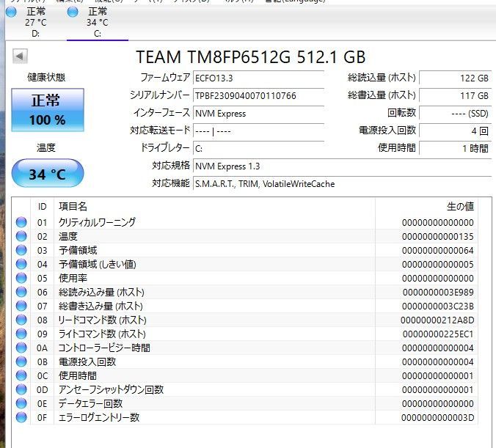
Task: Click raw value 0000000003C23B
Action: (x=438, y=306)
